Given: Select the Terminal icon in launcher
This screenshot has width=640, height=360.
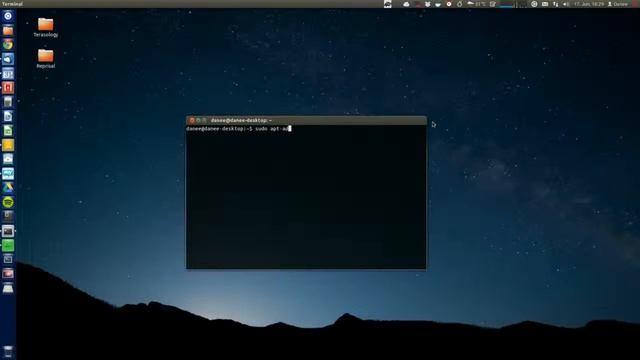Looking at the screenshot, I should 8,231.
